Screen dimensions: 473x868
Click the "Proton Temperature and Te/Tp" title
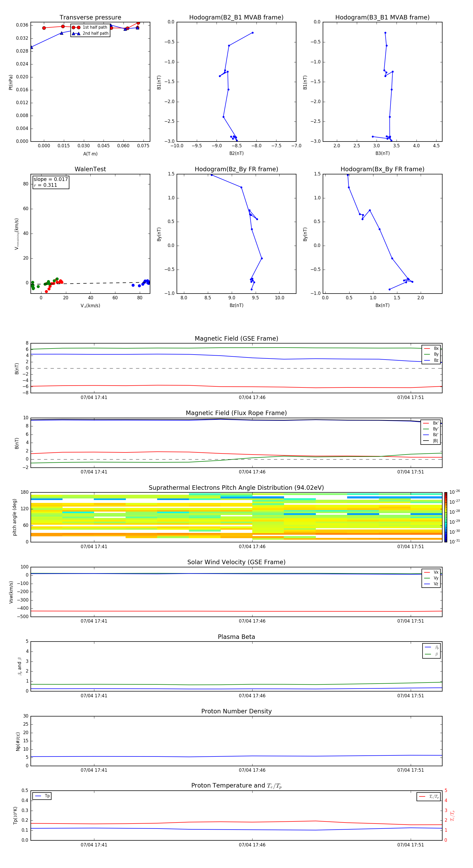tap(236, 786)
